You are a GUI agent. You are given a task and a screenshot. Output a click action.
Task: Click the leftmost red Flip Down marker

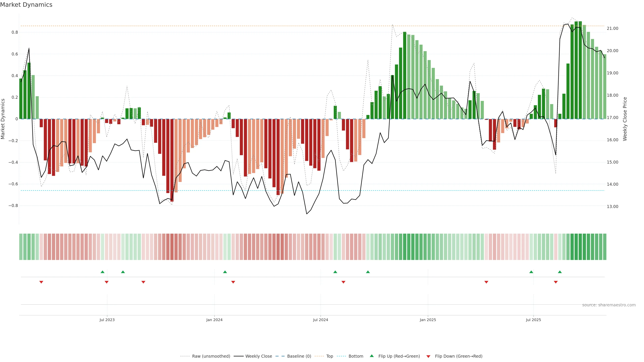tap(41, 282)
